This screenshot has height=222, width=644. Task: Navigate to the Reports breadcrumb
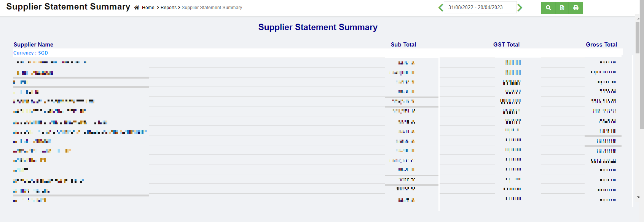pyautogui.click(x=169, y=8)
